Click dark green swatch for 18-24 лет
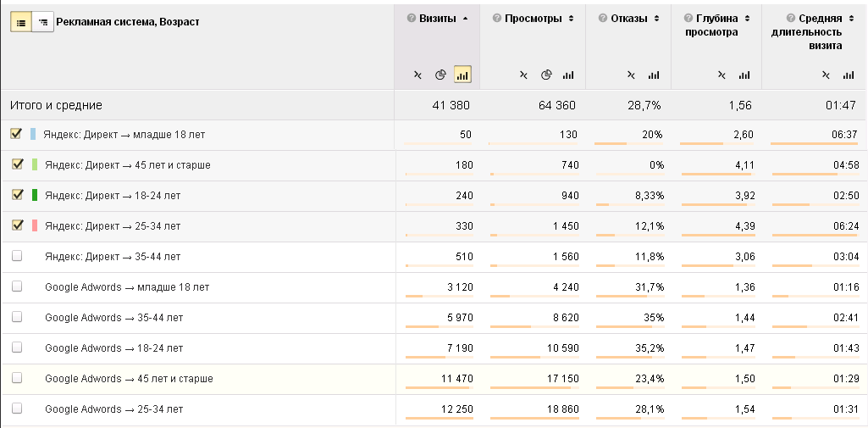This screenshot has height=428, width=868. (x=34, y=195)
